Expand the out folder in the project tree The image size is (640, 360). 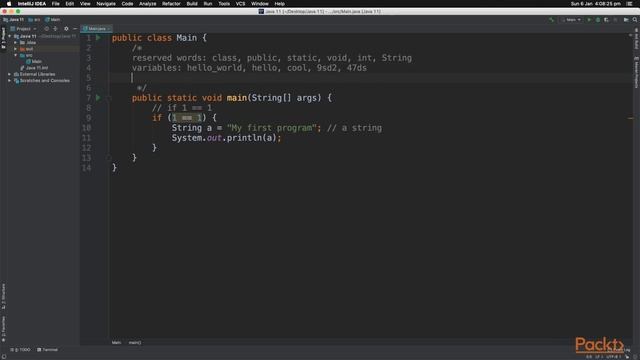pyautogui.click(x=16, y=49)
